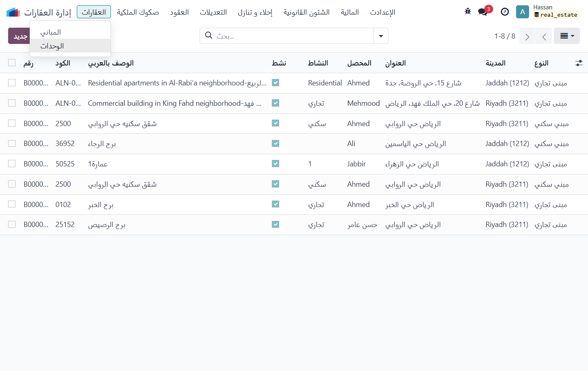Select row checkbox for برج الرصيص
Screen dimensions: 588x371
[x=12, y=224]
